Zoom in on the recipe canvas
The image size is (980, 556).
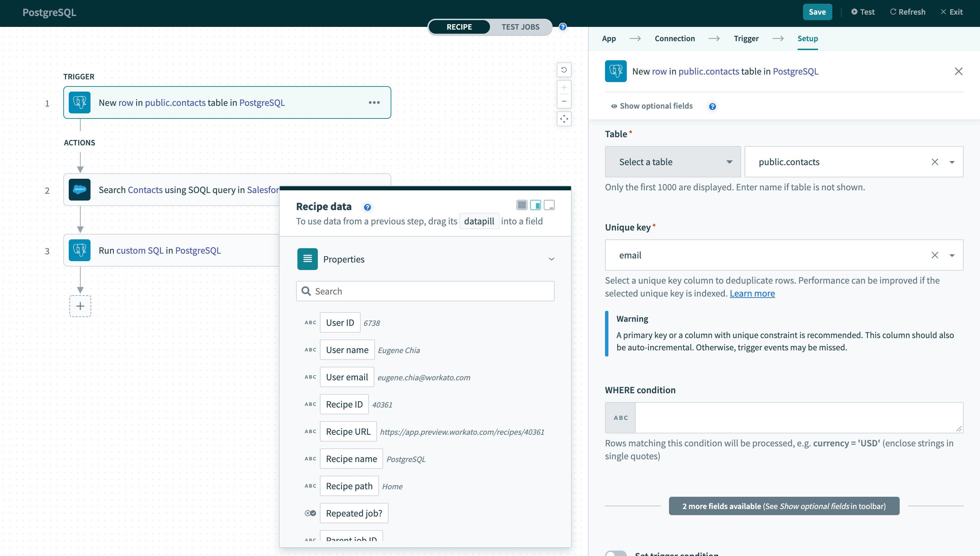564,88
